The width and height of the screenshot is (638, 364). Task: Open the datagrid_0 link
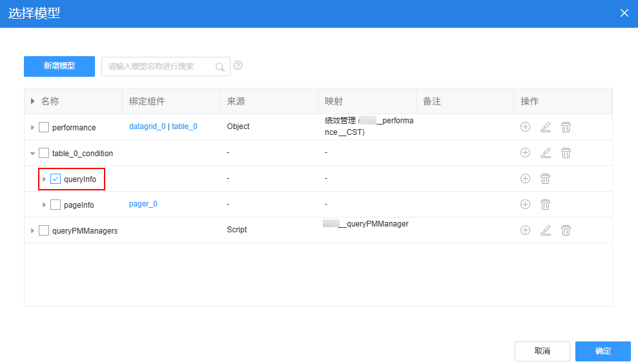click(x=147, y=126)
